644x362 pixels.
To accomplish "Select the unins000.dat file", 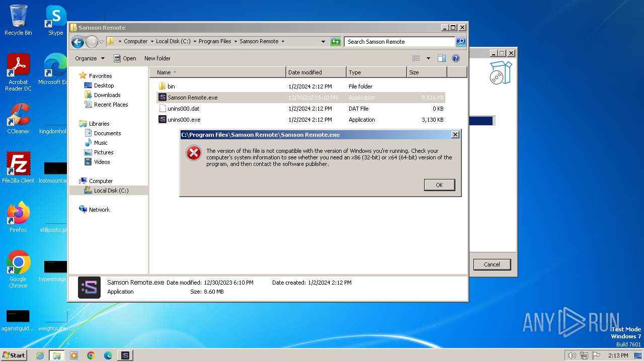I will [301, 109].
